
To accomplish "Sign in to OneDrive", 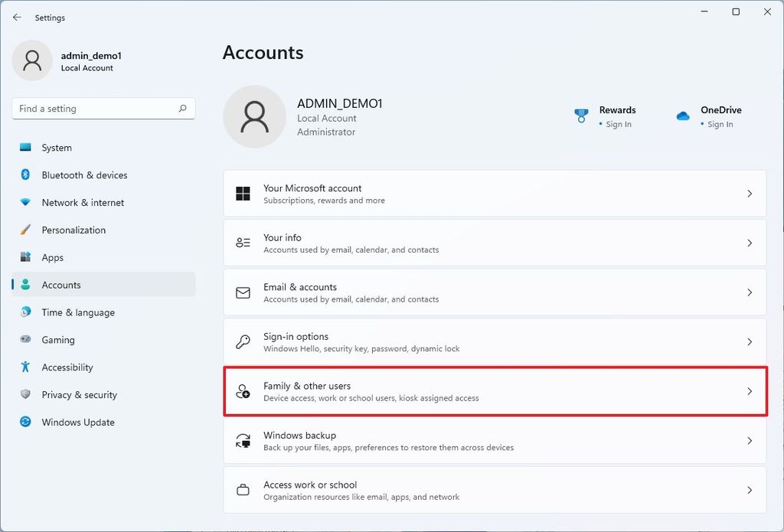I will (x=720, y=124).
